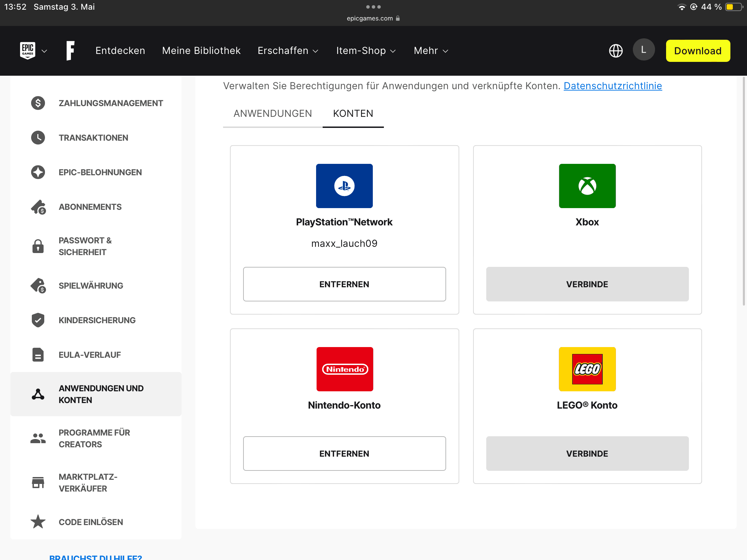Click the document icon for EULA-Verlauf
This screenshot has height=560, width=747.
(x=38, y=355)
